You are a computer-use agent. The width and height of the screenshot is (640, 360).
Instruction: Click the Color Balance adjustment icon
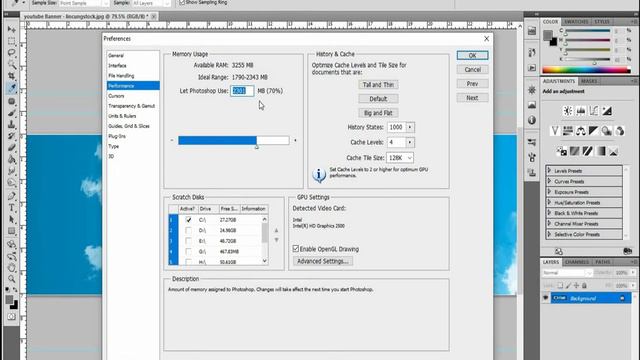point(580,131)
